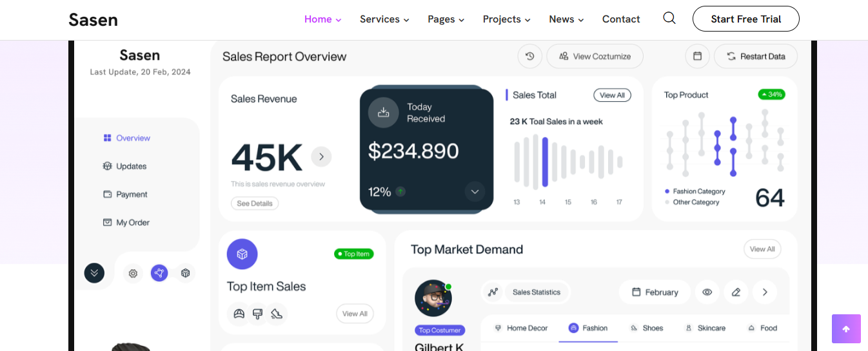868x351 pixels.
Task: Expand the Services nav menu
Action: pos(384,19)
